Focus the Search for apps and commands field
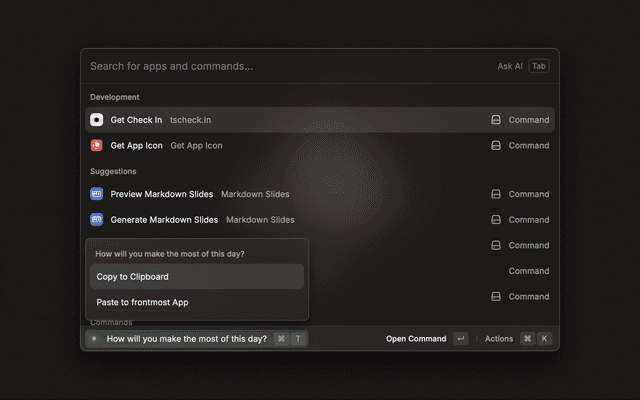 pos(280,66)
